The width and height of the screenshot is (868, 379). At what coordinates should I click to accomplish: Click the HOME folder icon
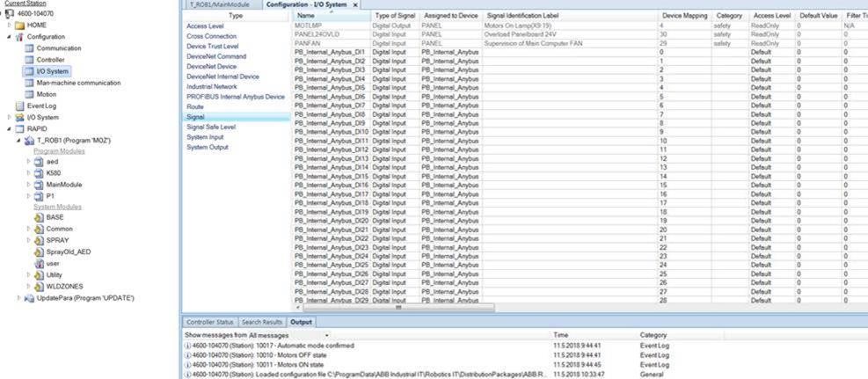[19, 26]
